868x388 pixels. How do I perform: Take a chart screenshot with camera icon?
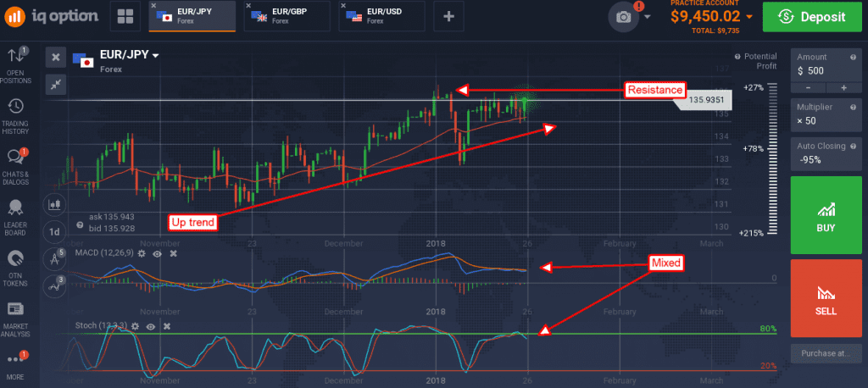point(624,17)
